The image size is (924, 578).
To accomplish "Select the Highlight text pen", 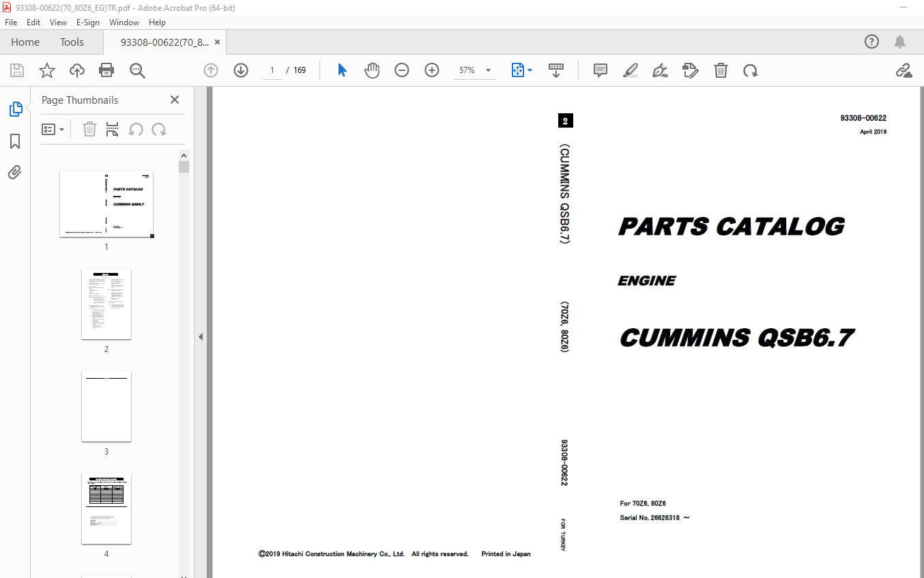I will (x=631, y=70).
